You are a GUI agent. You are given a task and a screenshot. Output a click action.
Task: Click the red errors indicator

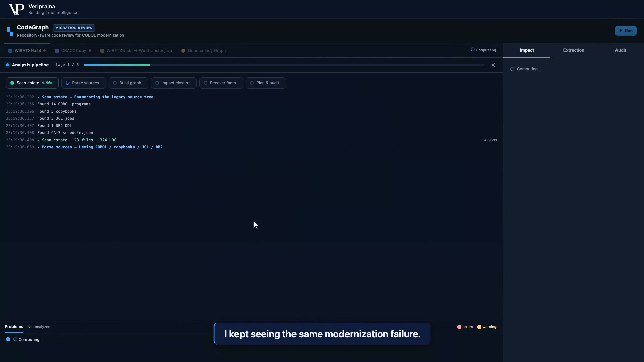pyautogui.click(x=465, y=327)
